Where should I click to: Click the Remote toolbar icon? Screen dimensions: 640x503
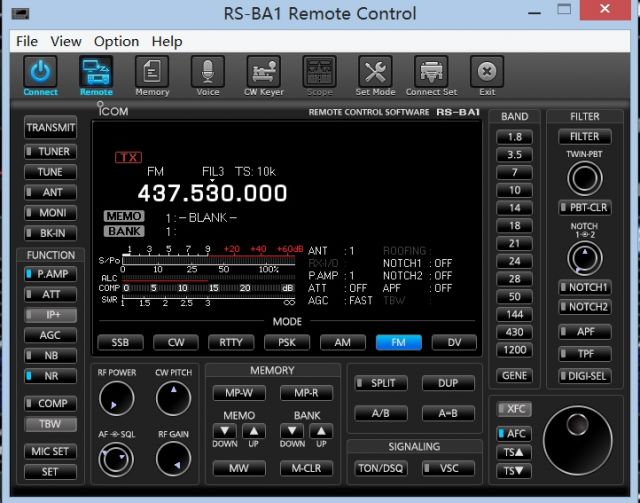coord(96,73)
